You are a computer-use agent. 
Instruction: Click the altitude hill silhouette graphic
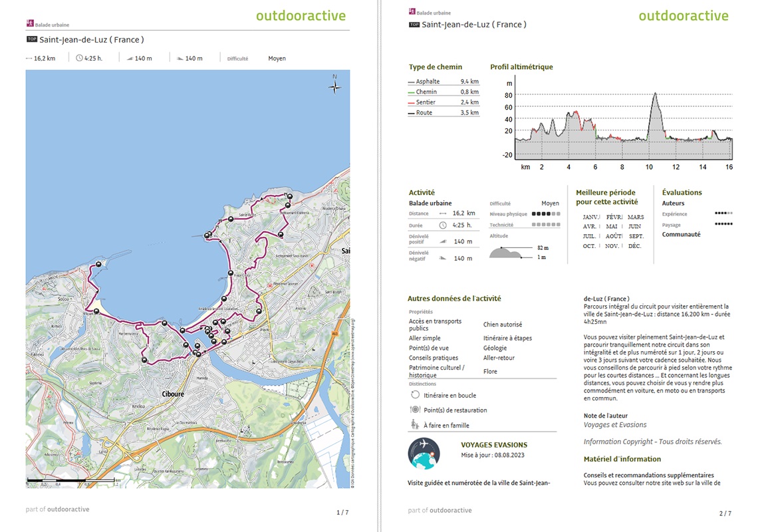tap(507, 252)
